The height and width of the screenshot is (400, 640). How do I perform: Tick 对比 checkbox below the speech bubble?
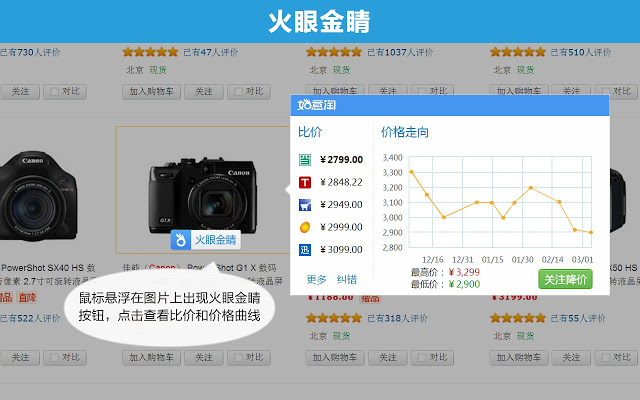[x=238, y=358]
